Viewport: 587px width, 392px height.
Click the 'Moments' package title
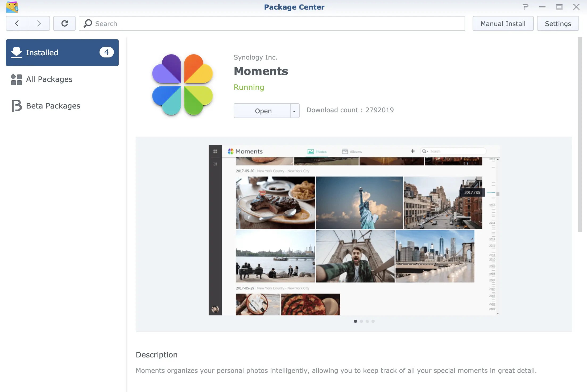[x=261, y=71]
